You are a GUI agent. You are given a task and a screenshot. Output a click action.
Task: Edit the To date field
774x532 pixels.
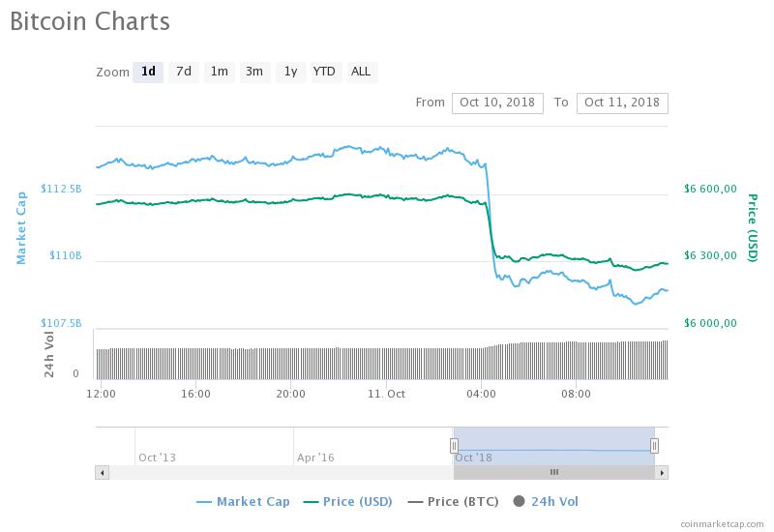(x=622, y=103)
